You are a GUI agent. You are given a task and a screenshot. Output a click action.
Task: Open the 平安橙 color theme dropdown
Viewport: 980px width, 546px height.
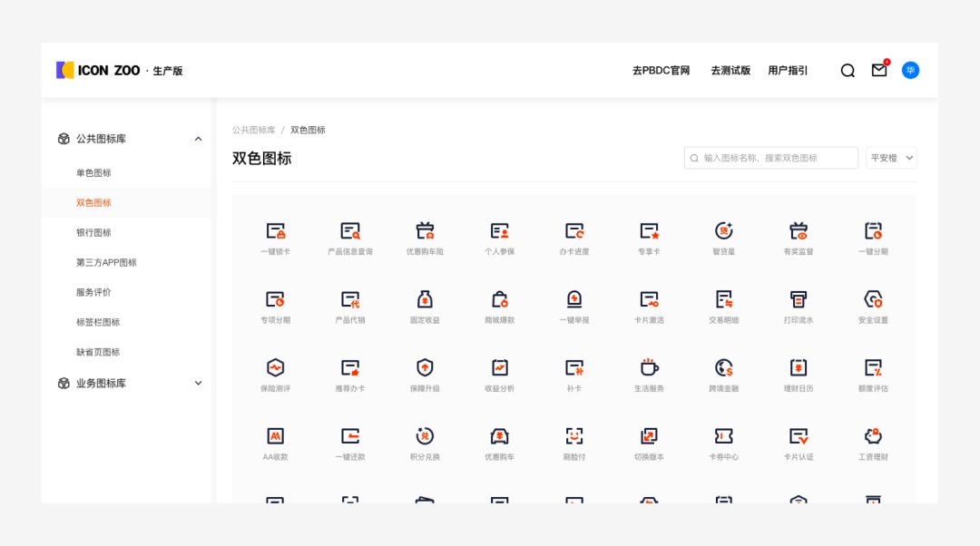891,157
